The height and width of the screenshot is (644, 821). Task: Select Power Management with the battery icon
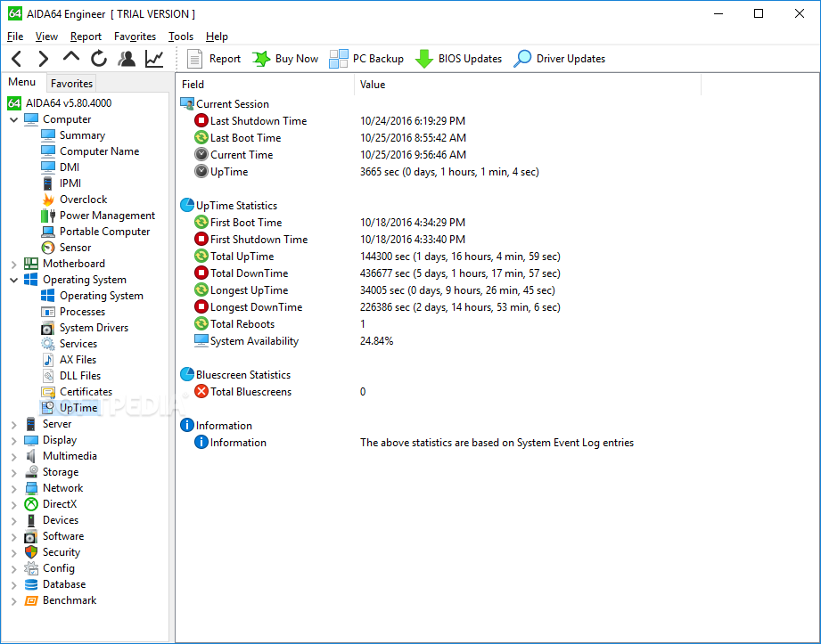tap(98, 216)
